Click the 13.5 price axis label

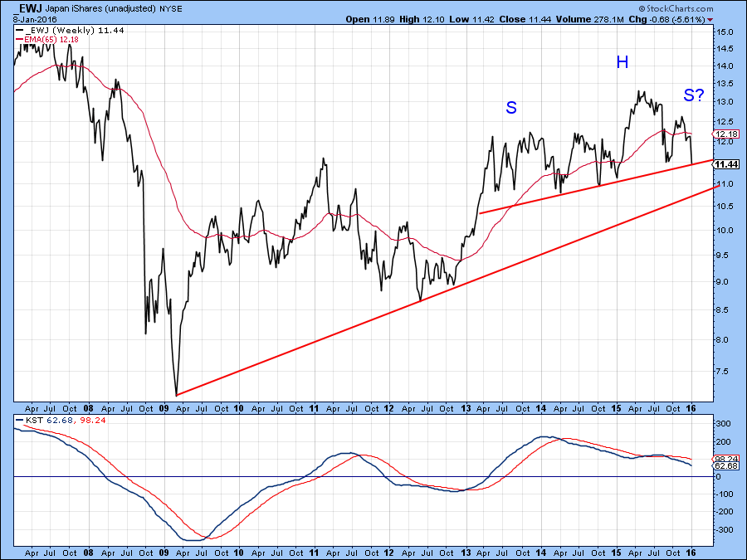coord(724,84)
